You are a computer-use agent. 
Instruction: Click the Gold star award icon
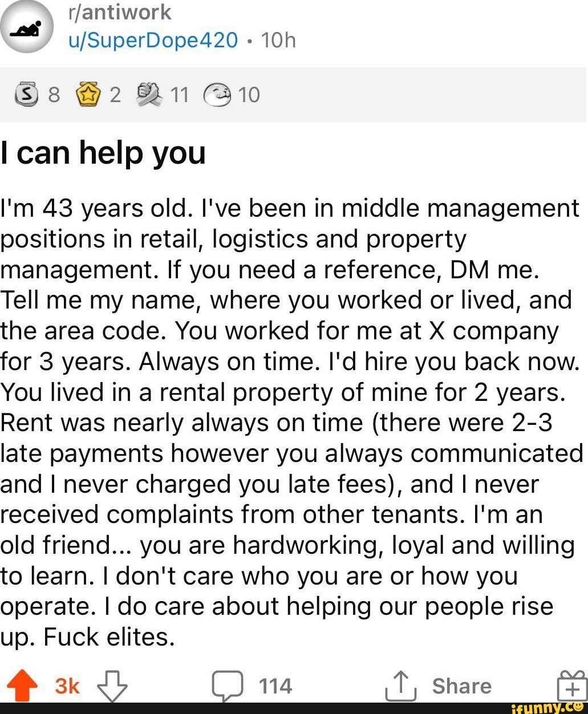coord(88,94)
